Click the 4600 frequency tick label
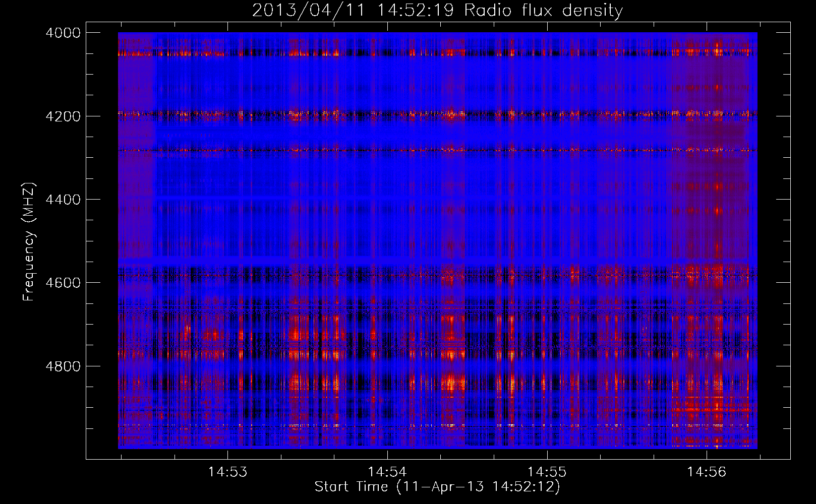816x504 pixels. point(63,283)
